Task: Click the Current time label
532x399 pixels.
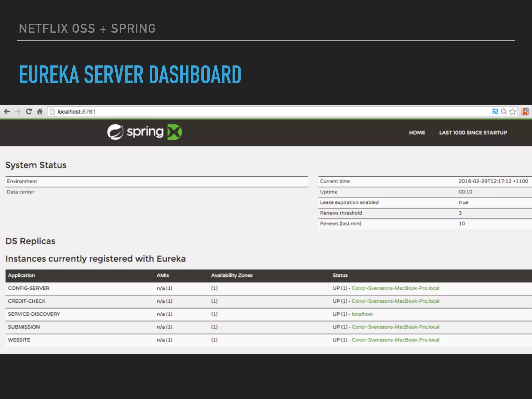Action: click(335, 181)
